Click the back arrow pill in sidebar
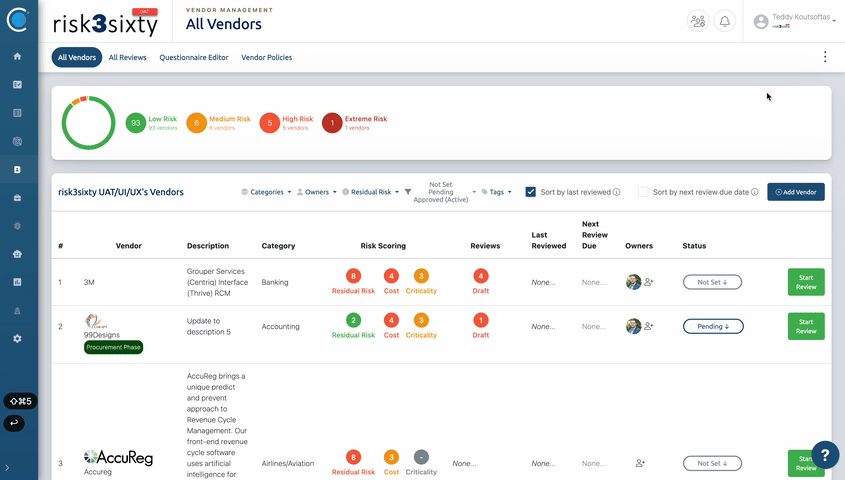Viewport: 845px width, 480px height. coord(14,423)
